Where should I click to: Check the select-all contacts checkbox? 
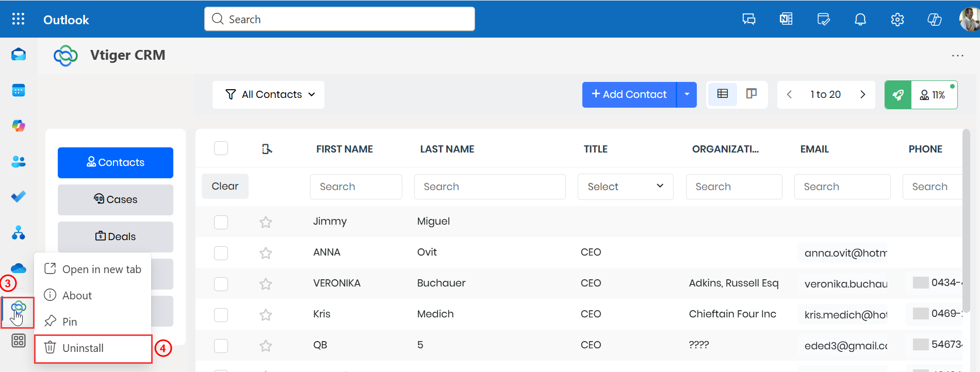tap(221, 148)
